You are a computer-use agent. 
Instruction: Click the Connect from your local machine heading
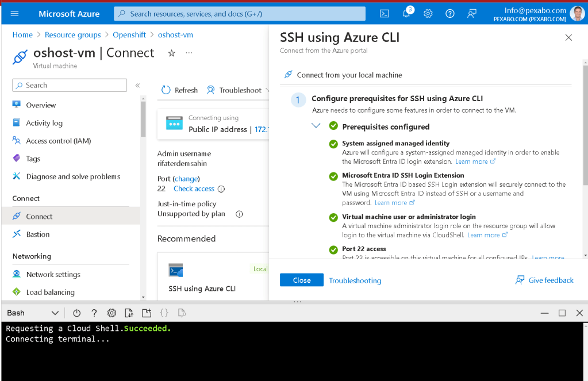[349, 75]
